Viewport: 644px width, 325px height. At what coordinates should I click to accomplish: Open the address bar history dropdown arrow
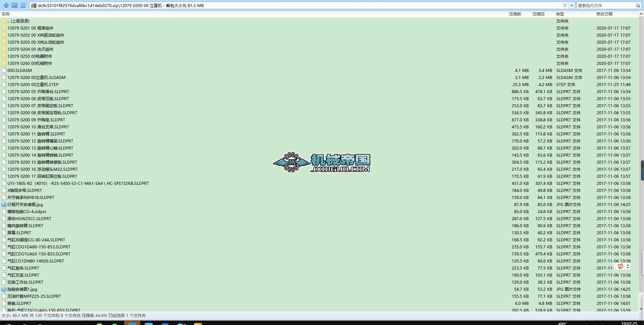(571, 5)
